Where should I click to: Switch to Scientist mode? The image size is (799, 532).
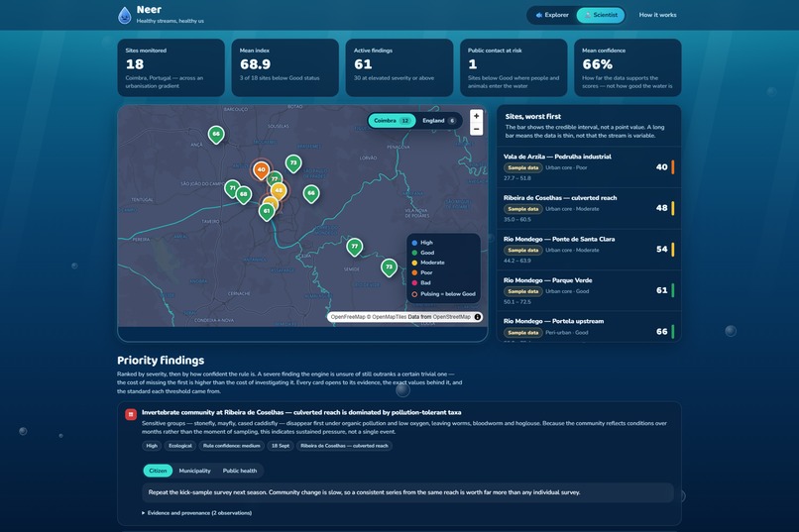[x=601, y=15]
